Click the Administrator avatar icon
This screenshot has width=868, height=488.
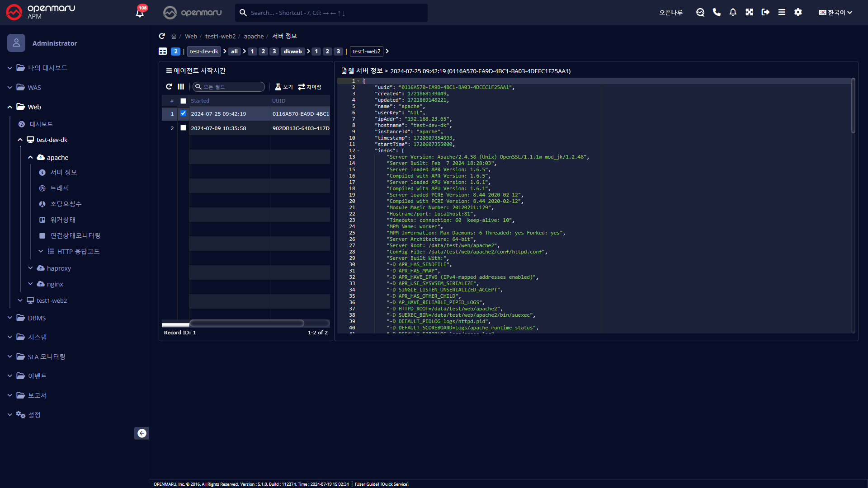coord(16,43)
